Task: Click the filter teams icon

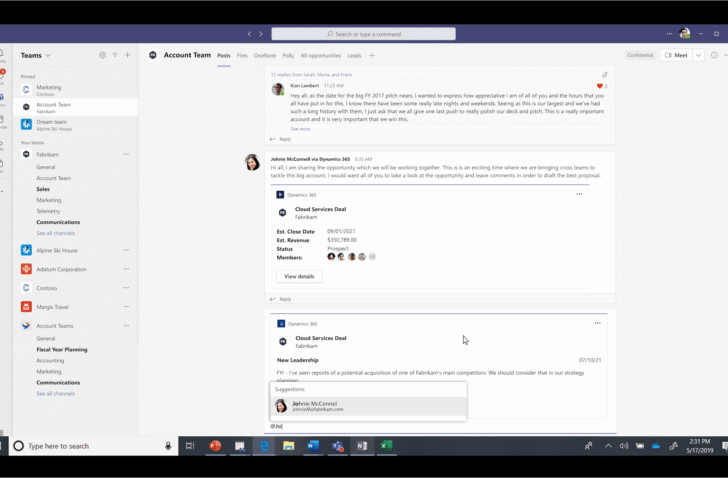Action: pyautogui.click(x=115, y=55)
